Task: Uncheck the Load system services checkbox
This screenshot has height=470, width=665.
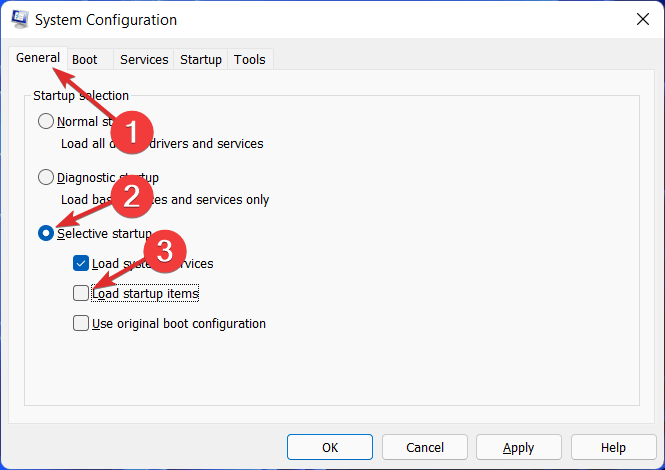Action: tap(81, 264)
